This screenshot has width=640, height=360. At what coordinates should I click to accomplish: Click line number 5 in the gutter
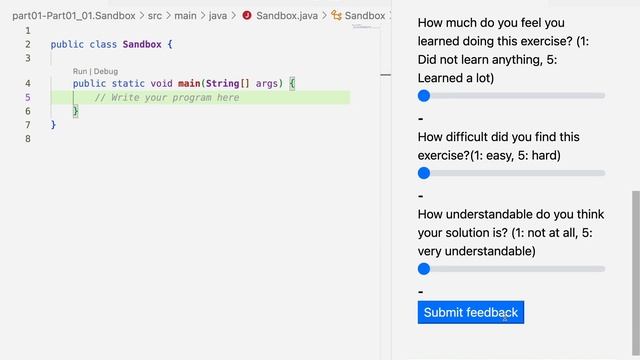pyautogui.click(x=28, y=98)
